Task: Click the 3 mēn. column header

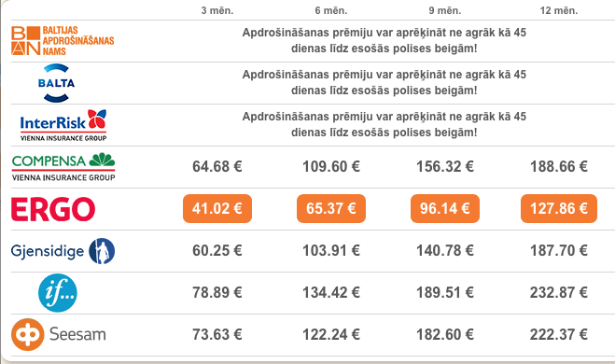Action: pyautogui.click(x=217, y=10)
